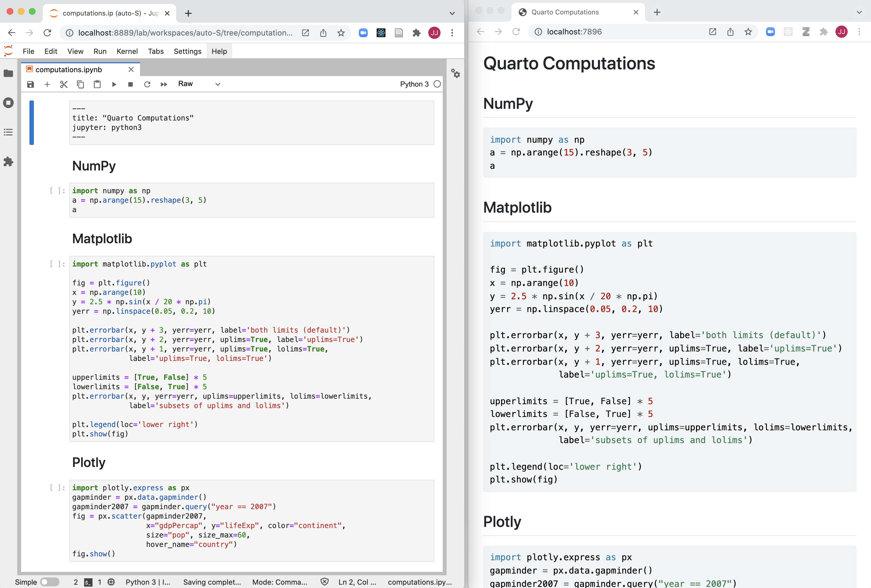Restart kernel and run all cells
Screen dimensions: 871x588
click(164, 84)
